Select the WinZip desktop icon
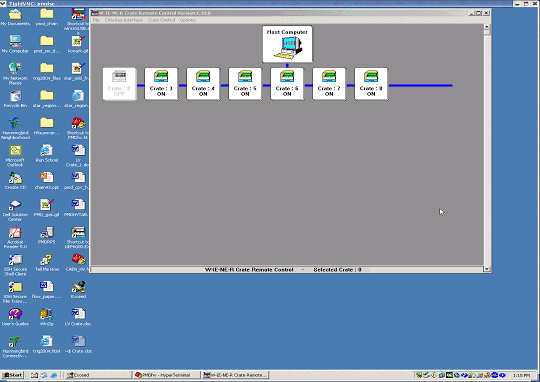 coord(46,317)
